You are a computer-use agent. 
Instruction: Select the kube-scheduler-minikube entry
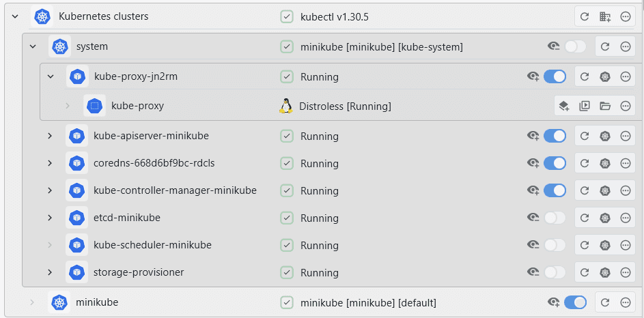pos(152,245)
